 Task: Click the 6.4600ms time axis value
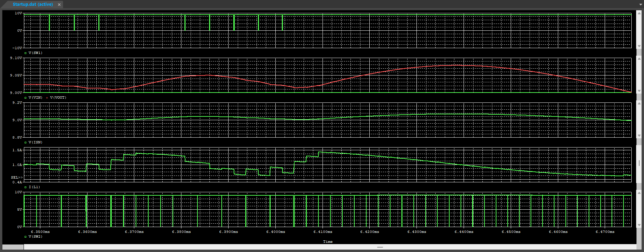[x=558, y=232]
